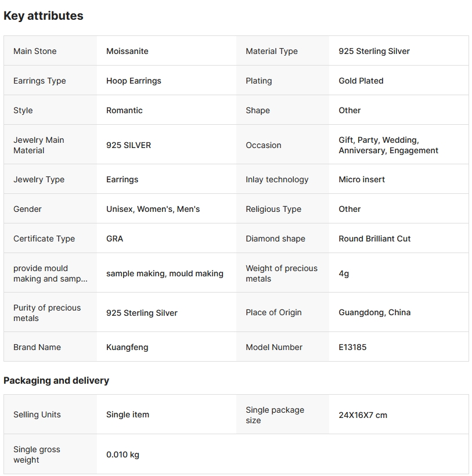
Task: Click the Gold Plated plating value
Action: (x=361, y=81)
